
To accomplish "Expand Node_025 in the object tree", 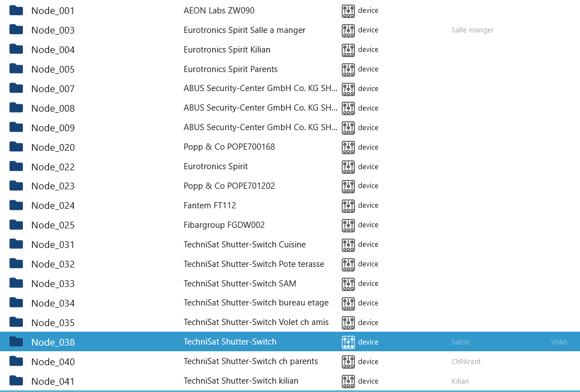I will tap(52, 225).
